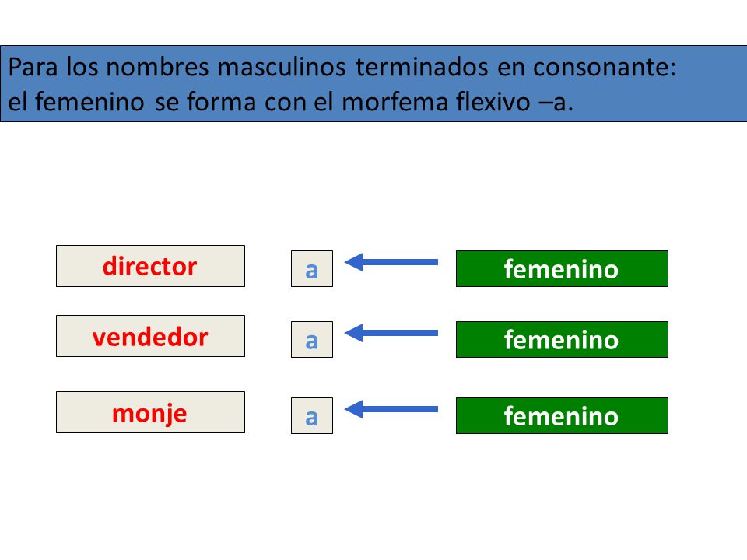Select the 'a' box next to monje
Viewport: 747px width, 560px height.
pyautogui.click(x=312, y=415)
